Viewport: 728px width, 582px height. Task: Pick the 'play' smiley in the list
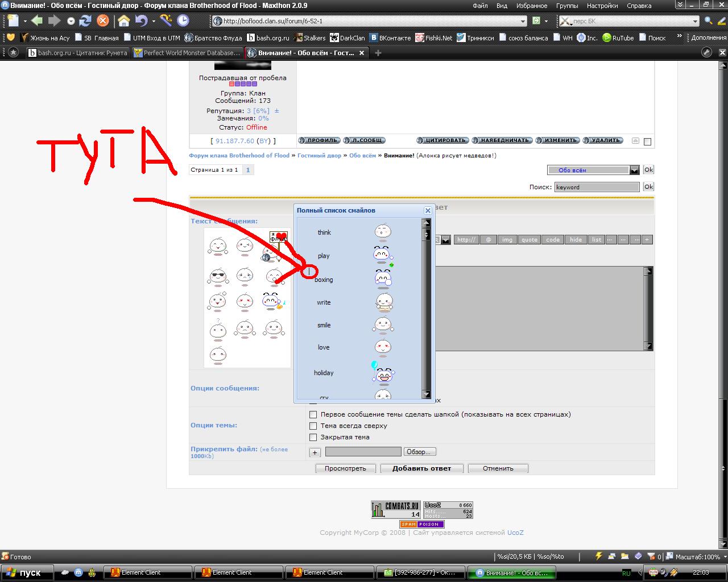pos(383,256)
